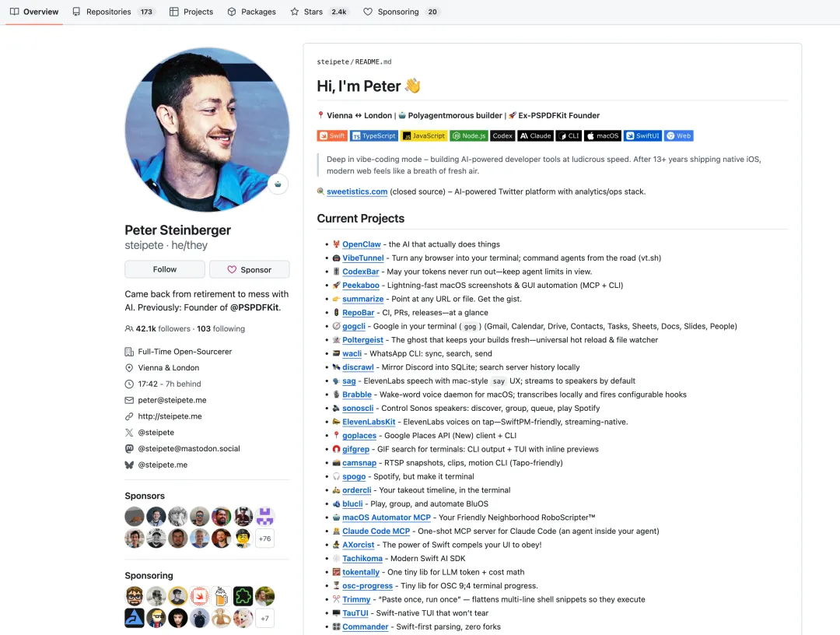Show the +76 more sponsors

tap(264, 539)
